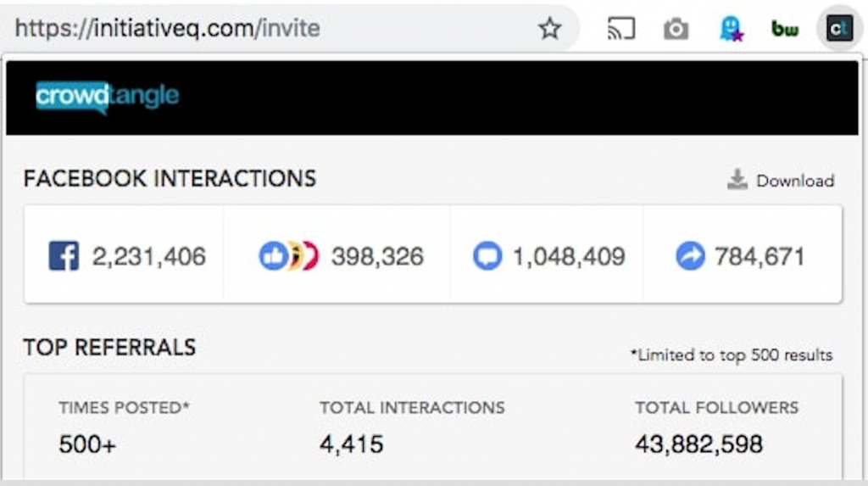Click the green bw extension icon
The height and width of the screenshot is (486, 868).
[785, 30]
